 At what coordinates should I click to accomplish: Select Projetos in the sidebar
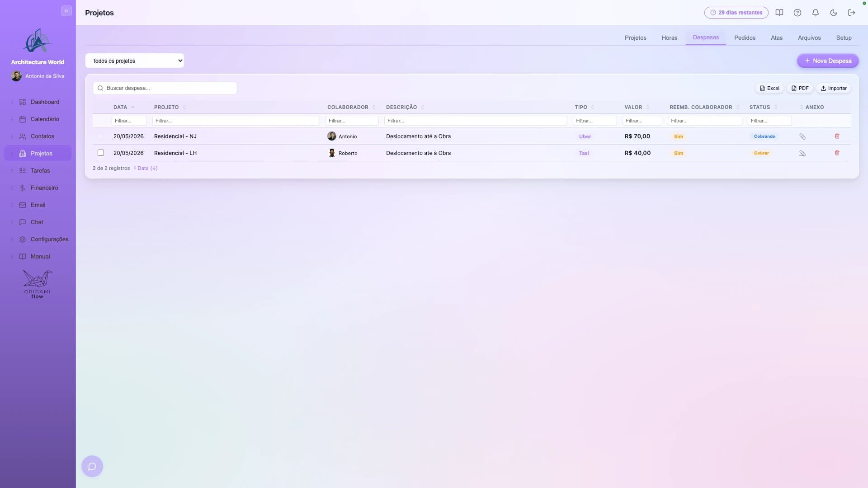point(38,154)
